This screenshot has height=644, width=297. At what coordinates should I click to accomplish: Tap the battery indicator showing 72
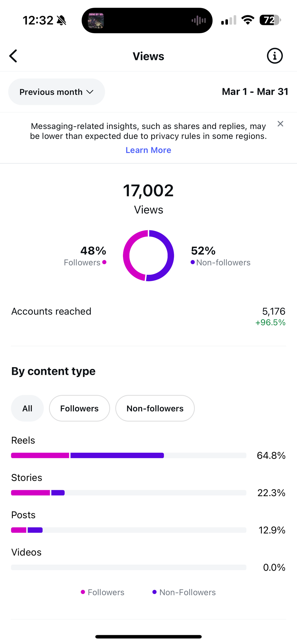click(270, 20)
